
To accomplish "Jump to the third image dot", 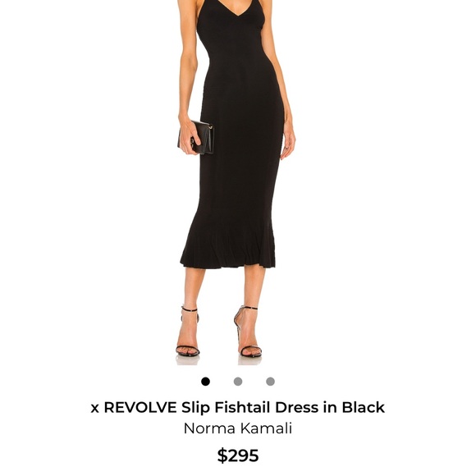I will tap(271, 382).
